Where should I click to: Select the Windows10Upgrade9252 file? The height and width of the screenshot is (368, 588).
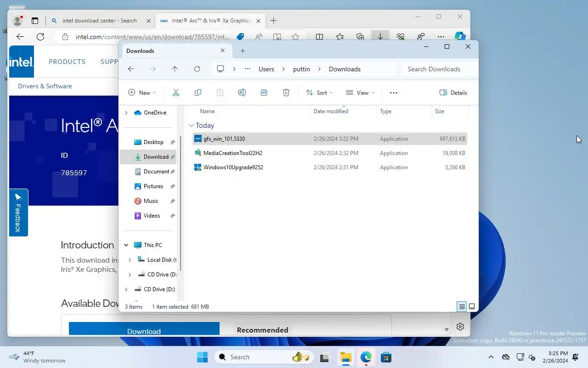pos(330,167)
